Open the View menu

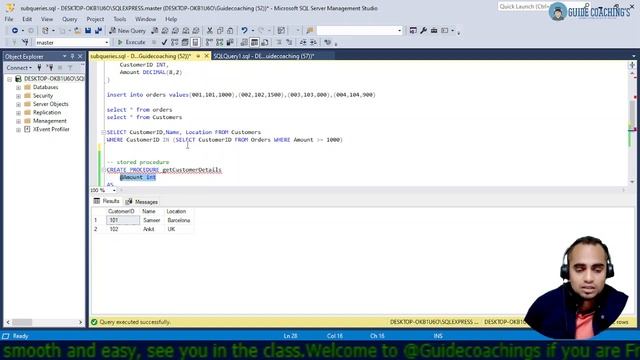[47, 19]
